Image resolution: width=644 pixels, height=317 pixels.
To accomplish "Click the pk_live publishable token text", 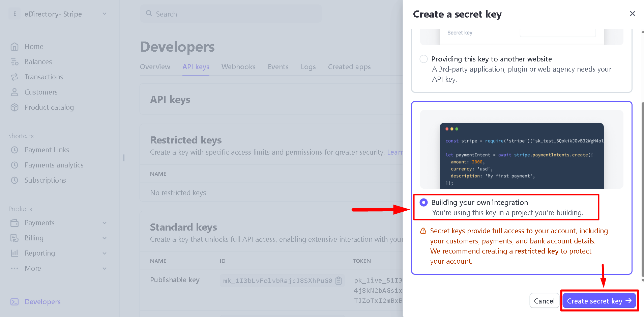I will [x=378, y=290].
